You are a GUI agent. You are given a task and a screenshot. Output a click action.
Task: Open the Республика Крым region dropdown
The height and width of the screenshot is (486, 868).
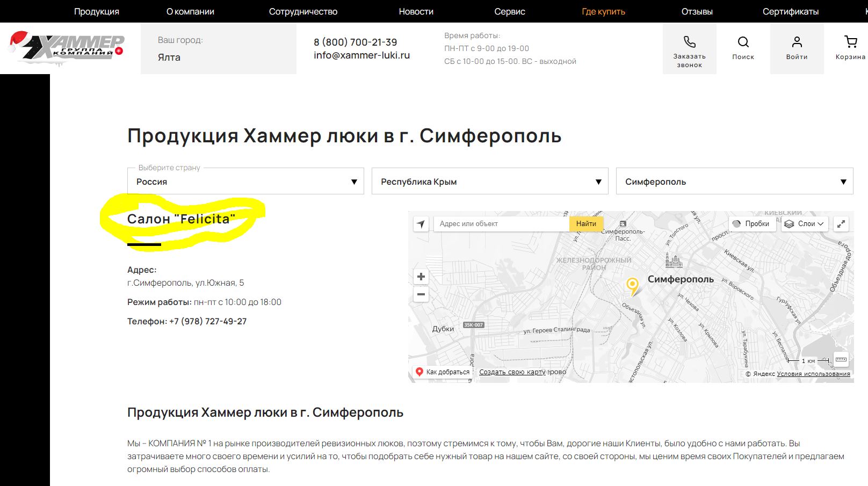click(x=490, y=182)
